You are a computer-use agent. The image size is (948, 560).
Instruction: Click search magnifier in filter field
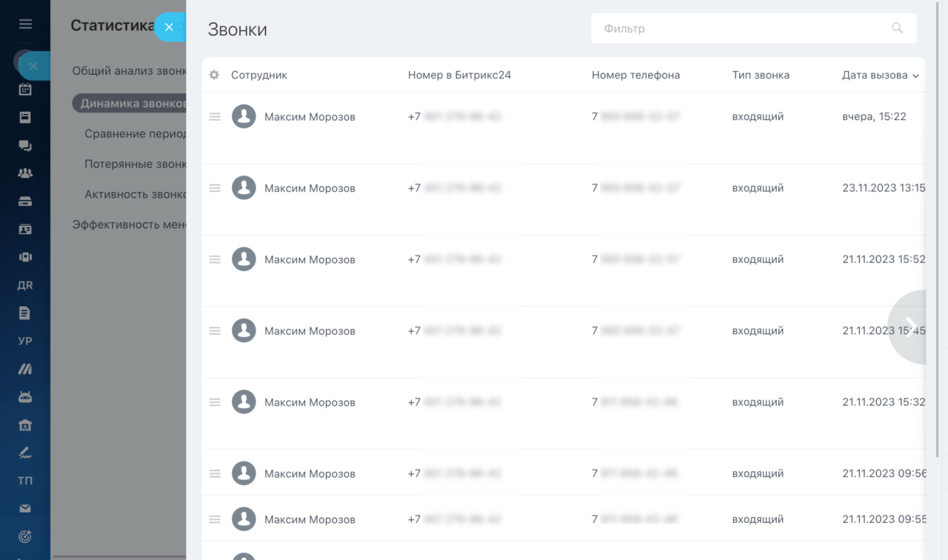tap(898, 28)
